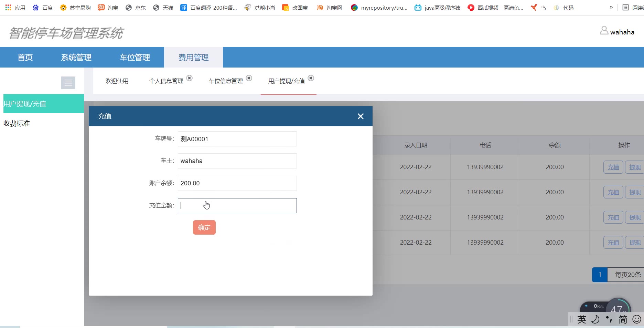Open the 京东 bookmark
The image size is (644, 328).
click(136, 8)
